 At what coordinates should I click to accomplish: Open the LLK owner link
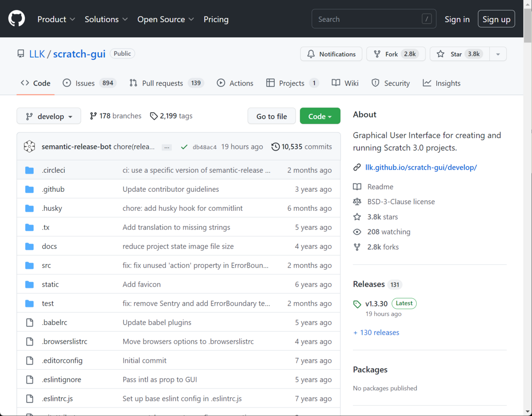(x=37, y=54)
